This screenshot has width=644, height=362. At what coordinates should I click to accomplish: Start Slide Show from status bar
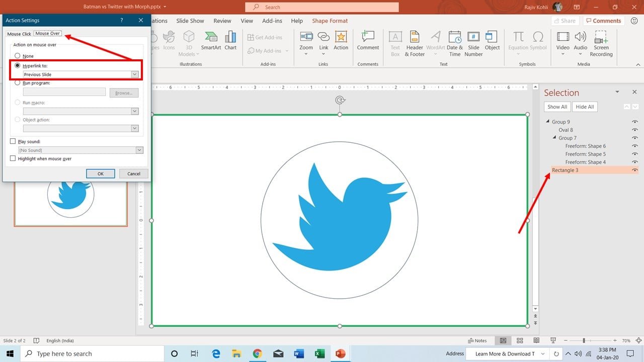[x=553, y=340]
